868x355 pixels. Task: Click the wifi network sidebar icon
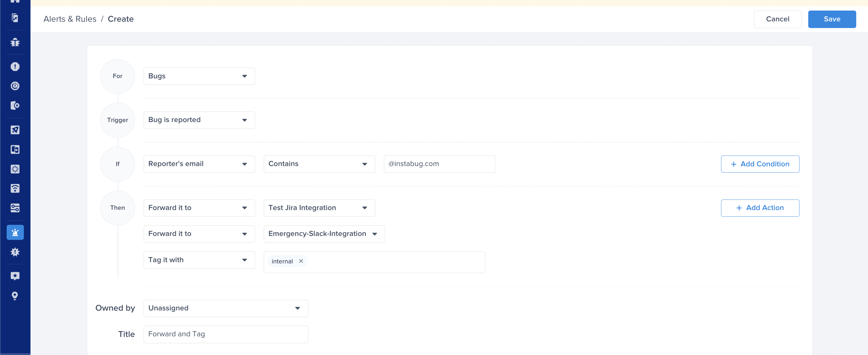click(x=15, y=188)
